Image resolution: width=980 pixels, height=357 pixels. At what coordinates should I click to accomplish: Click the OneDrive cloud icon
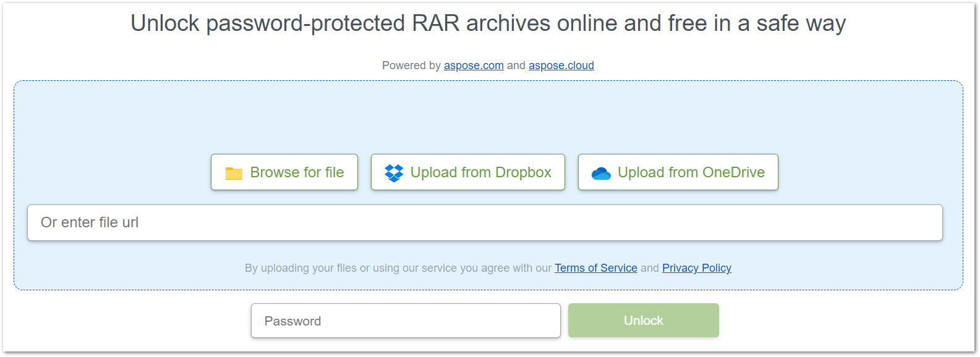tap(601, 174)
